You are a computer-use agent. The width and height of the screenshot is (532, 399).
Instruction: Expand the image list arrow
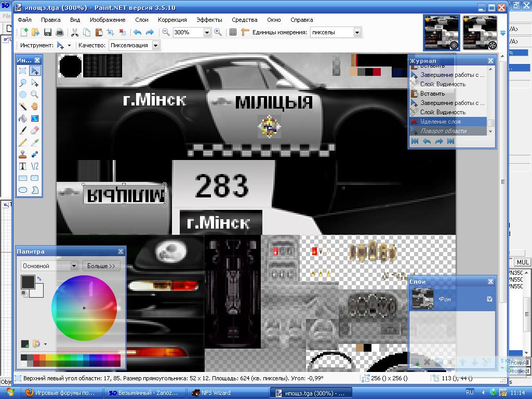pos(502,33)
